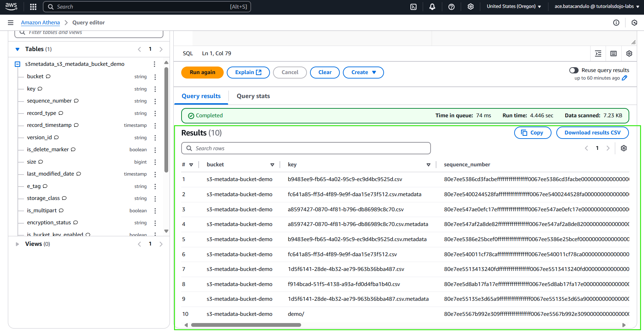Open the Amazon Athena breadcrumb link
Screen dimensions: 644x333
coord(40,23)
